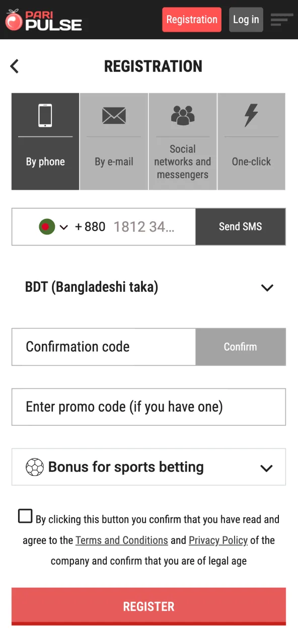Click the football icon next to sports bonus
Viewport: 298px width, 644px height.
point(35,467)
